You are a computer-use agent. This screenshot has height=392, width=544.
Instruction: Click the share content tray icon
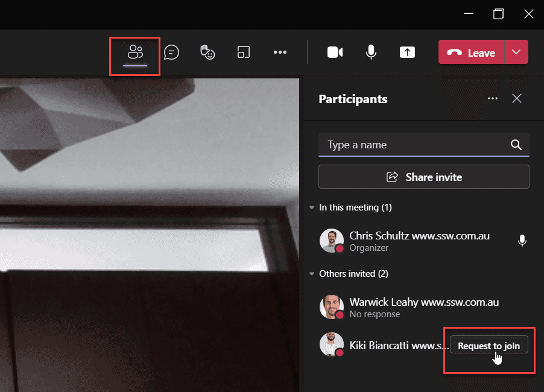pyautogui.click(x=407, y=52)
